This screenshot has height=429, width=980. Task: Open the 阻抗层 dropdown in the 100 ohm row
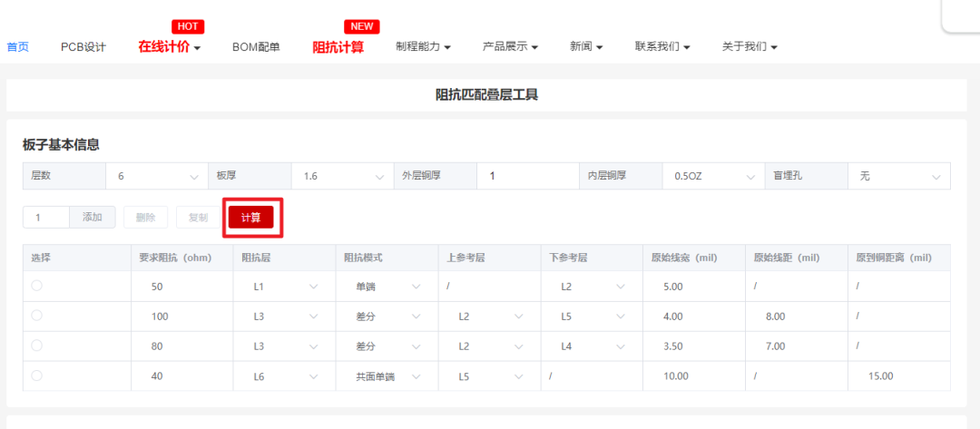pos(285,316)
